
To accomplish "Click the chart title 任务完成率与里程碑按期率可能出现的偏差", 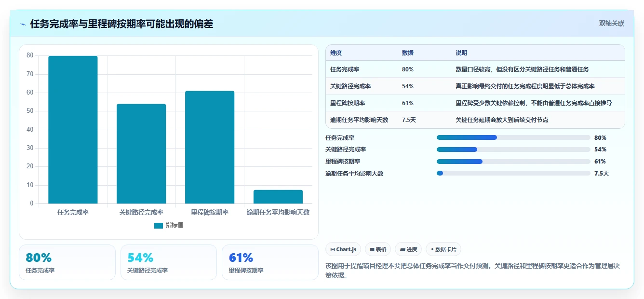I will click(x=121, y=24).
